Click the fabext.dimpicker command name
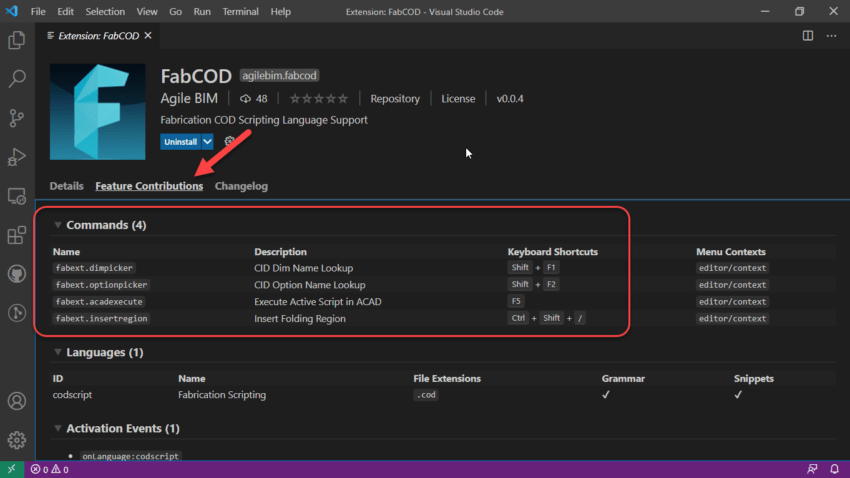 click(94, 268)
